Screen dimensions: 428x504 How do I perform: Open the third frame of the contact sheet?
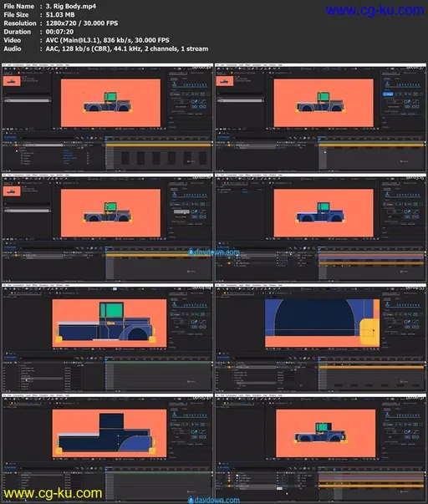click(107, 228)
